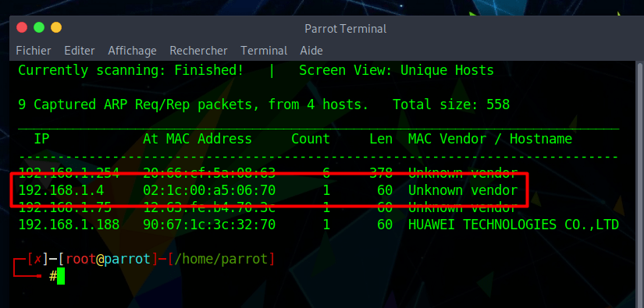Screen dimensions: 644x308
Task: Click the Count column header
Action: coord(311,139)
